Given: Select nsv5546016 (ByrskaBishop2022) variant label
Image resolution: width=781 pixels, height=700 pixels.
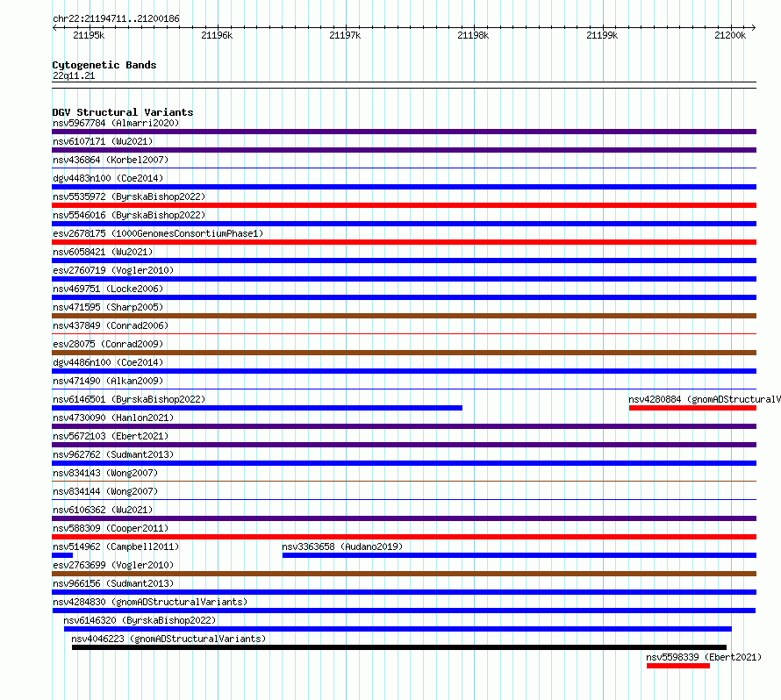Looking at the screenshot, I should pyautogui.click(x=129, y=215).
